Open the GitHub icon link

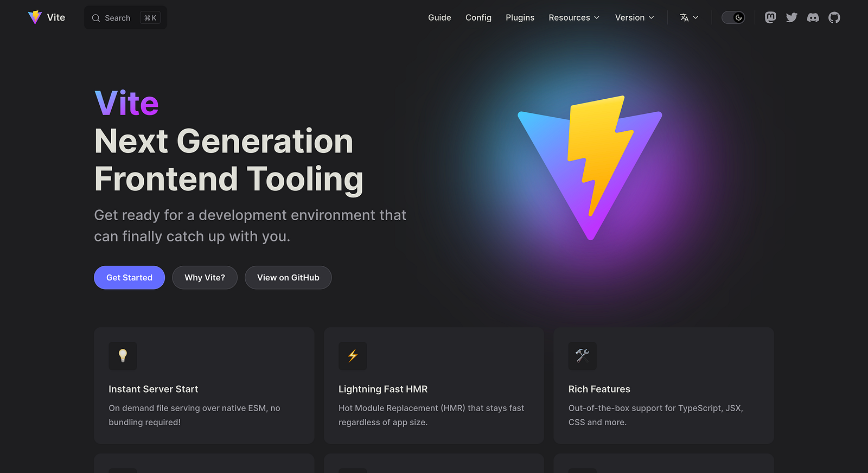834,17
